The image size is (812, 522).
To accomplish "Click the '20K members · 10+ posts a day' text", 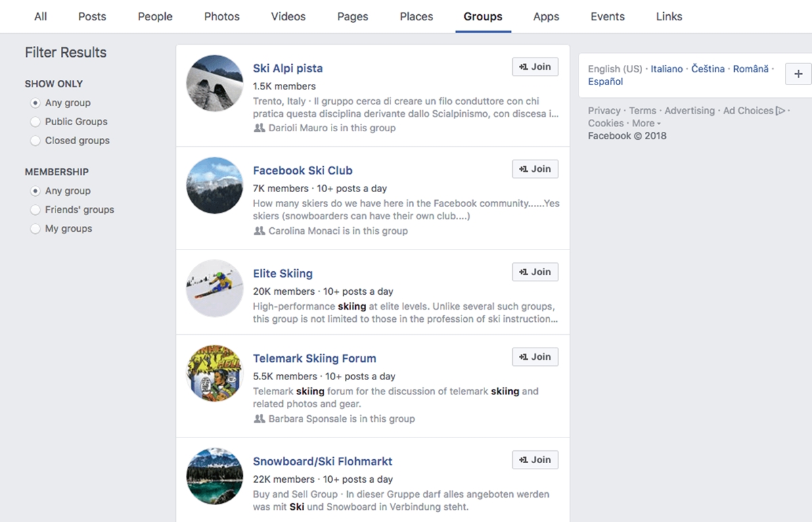I will pos(323,291).
